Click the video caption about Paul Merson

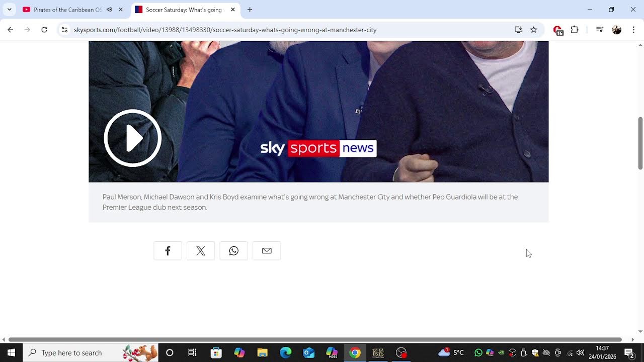pyautogui.click(x=310, y=202)
